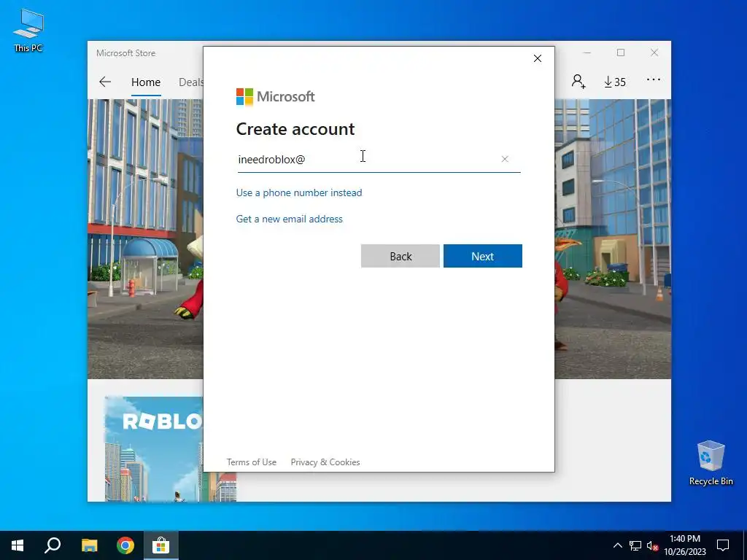Click the Next button in Create account
This screenshot has width=747, height=560.
(483, 256)
